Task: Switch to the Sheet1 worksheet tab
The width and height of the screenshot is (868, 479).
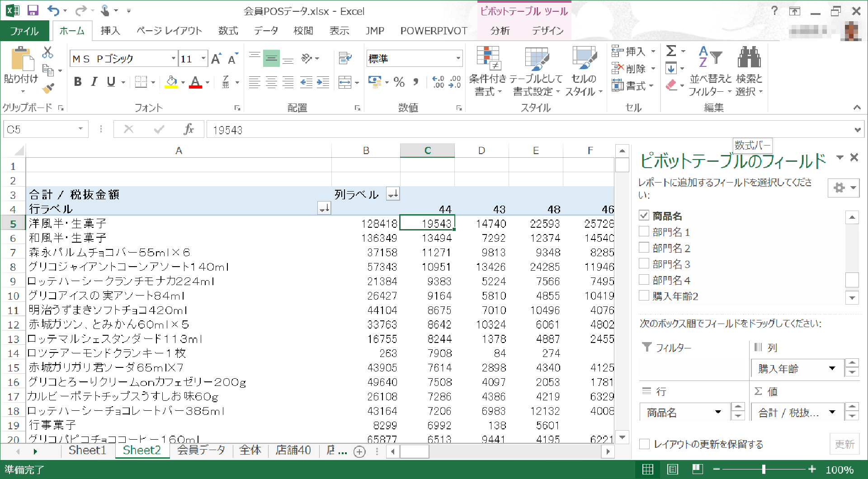Action: point(87,451)
